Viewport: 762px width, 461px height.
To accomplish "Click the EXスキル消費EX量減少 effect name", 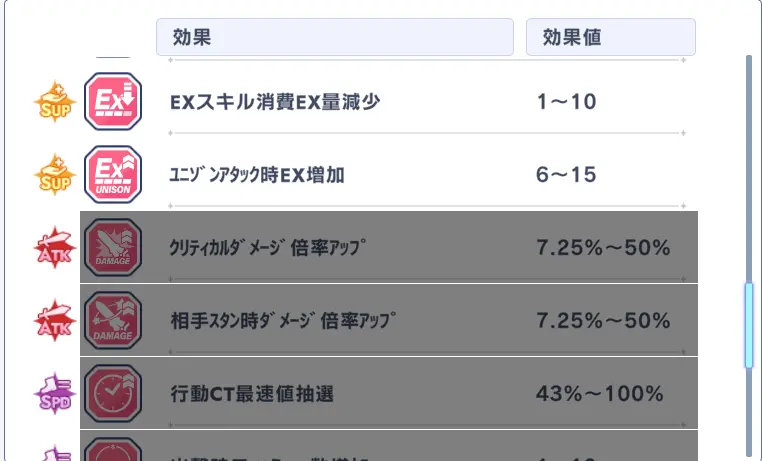I will tap(275, 102).
